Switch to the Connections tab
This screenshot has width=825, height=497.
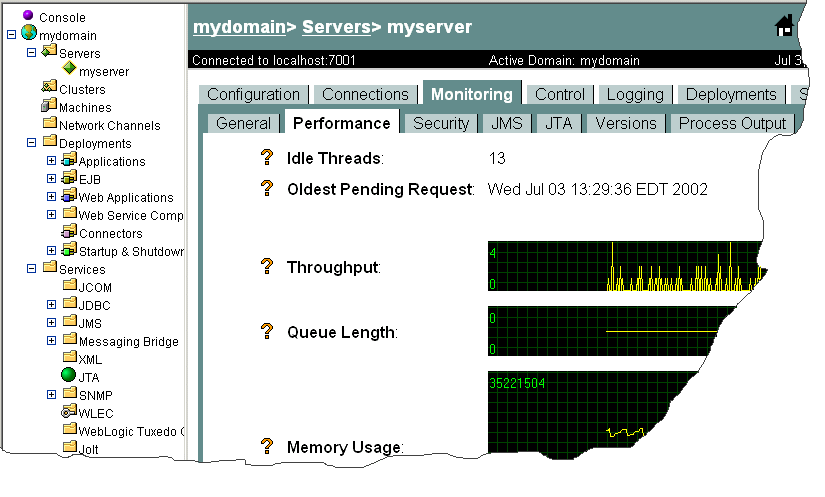[365, 94]
